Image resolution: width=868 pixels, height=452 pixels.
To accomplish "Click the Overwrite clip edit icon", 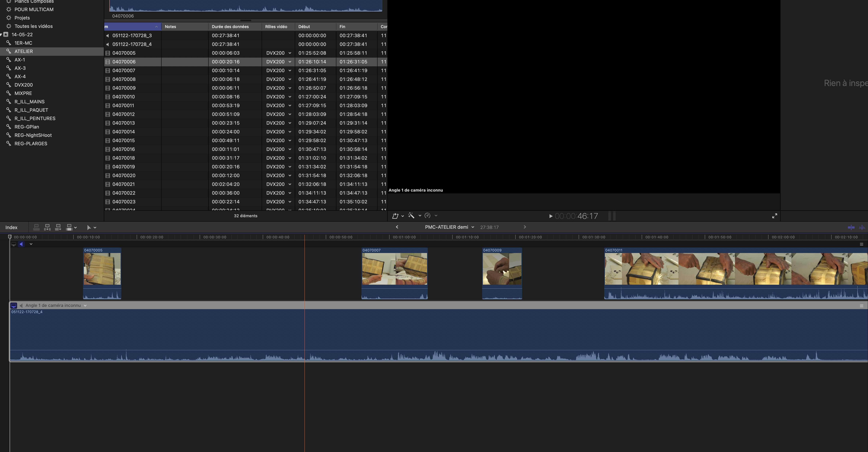I will coord(69,227).
